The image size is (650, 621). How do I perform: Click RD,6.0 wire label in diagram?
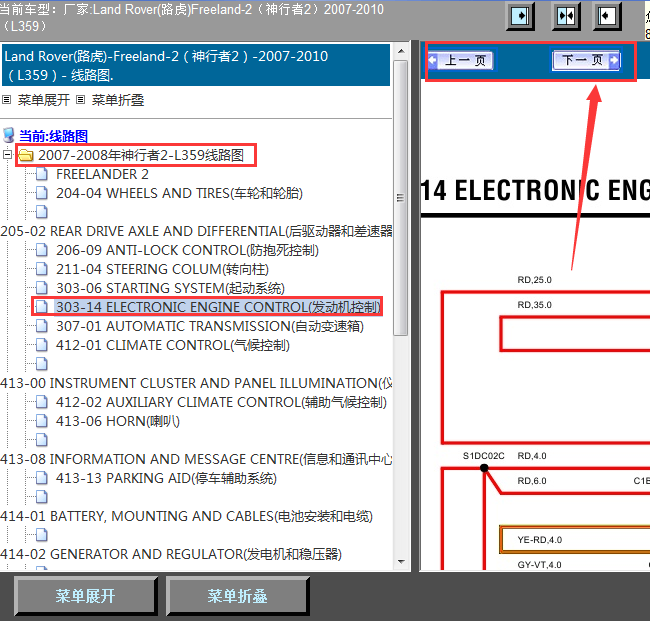tap(532, 481)
